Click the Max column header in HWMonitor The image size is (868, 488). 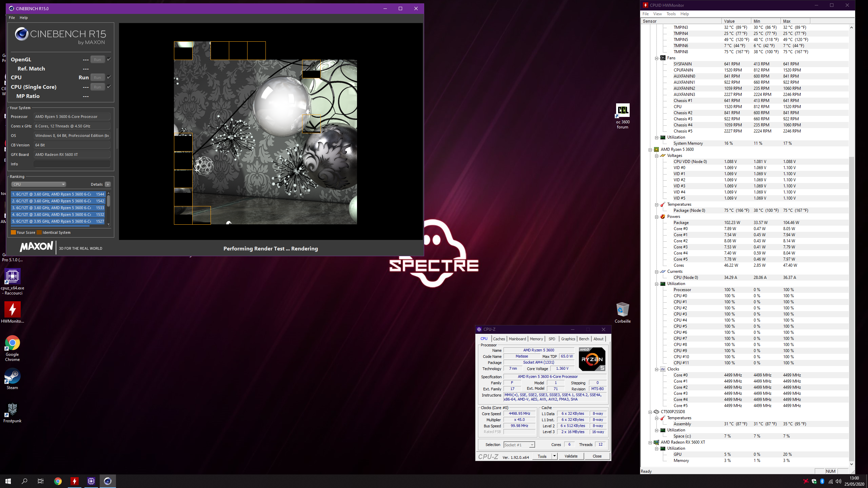coord(795,21)
